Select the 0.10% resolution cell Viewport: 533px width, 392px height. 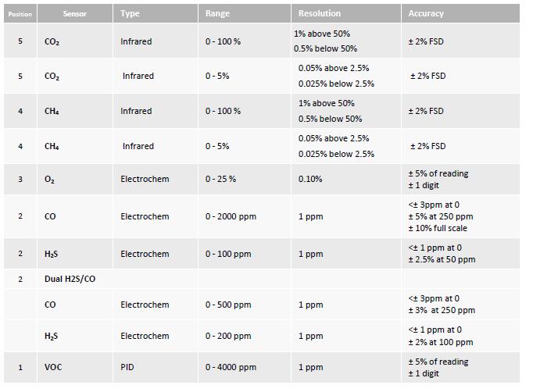(310, 180)
